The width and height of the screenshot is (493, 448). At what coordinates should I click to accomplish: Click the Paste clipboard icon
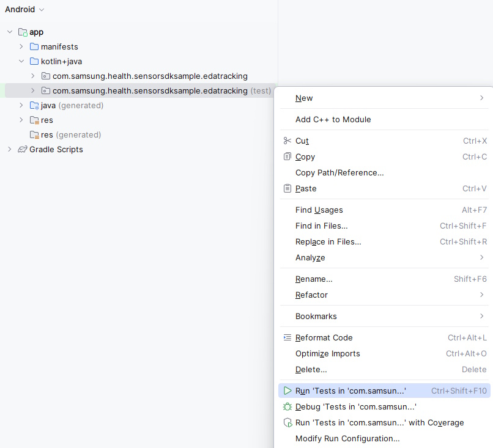pyautogui.click(x=287, y=188)
